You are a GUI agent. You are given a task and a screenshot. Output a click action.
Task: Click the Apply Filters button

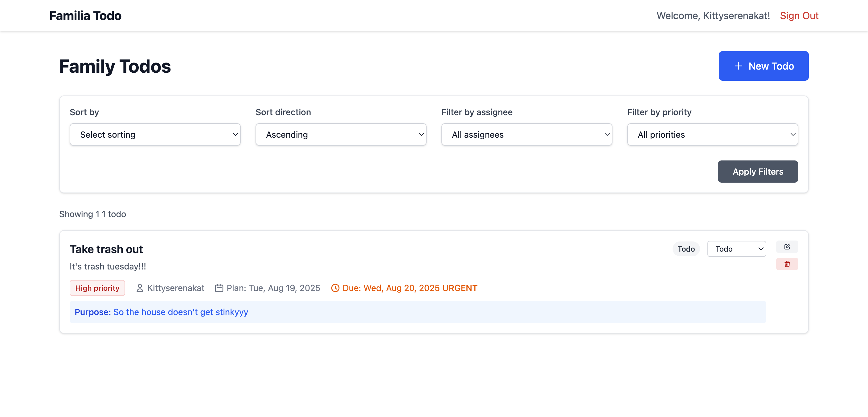[758, 172]
